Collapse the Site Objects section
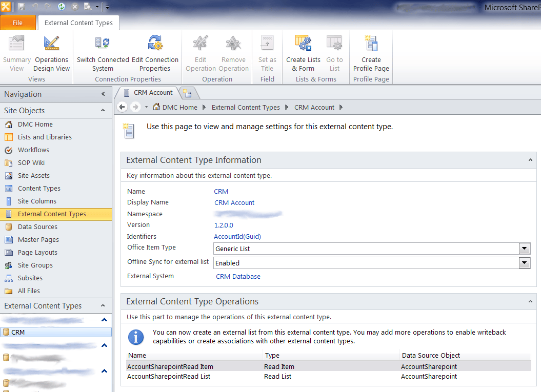This screenshot has width=541, height=392. tap(103, 110)
